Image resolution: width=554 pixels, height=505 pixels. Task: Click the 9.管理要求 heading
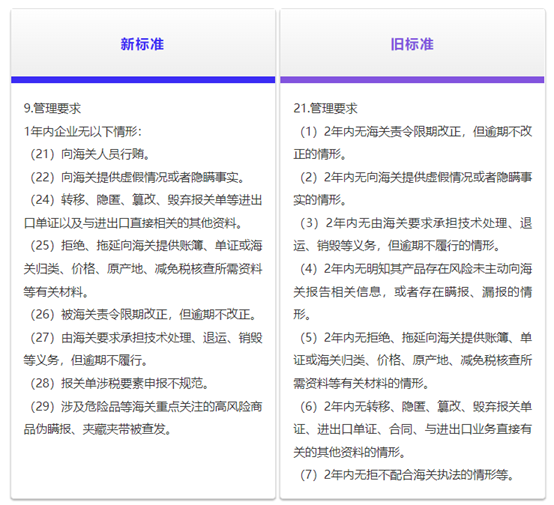click(x=52, y=108)
